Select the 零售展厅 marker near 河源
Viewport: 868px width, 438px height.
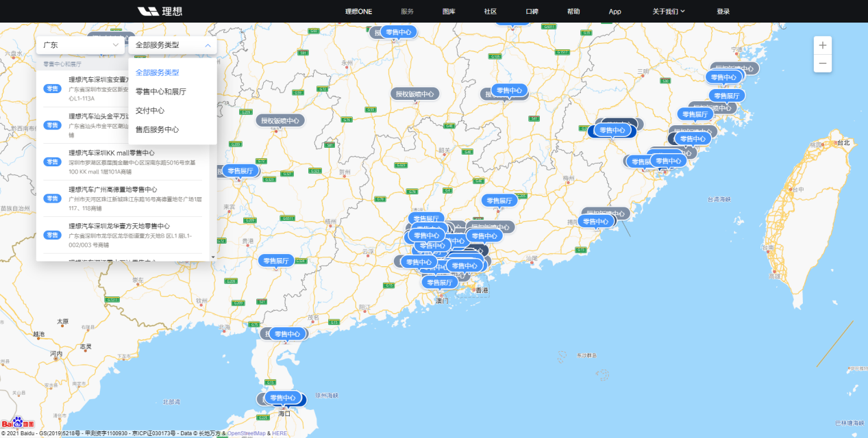pos(500,201)
